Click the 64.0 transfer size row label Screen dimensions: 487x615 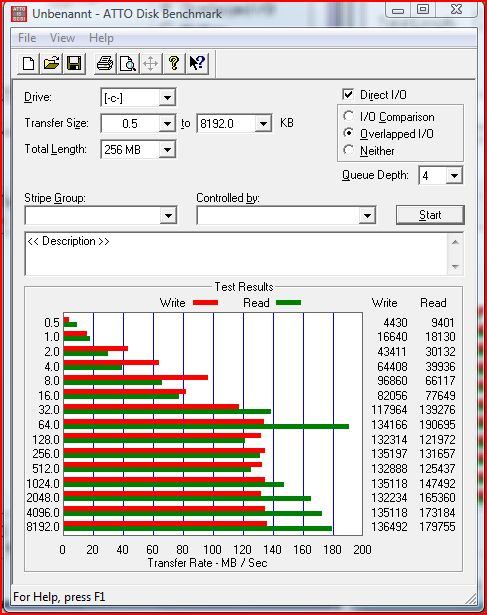pos(49,425)
